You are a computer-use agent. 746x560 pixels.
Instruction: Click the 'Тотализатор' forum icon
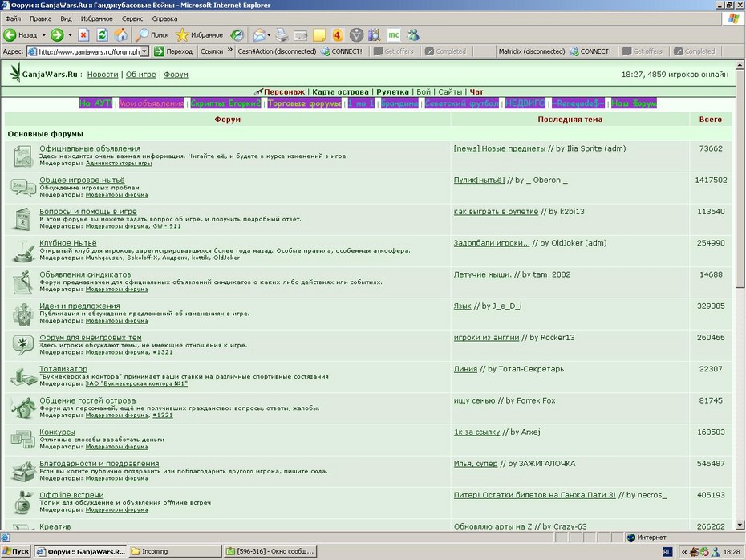[22, 377]
